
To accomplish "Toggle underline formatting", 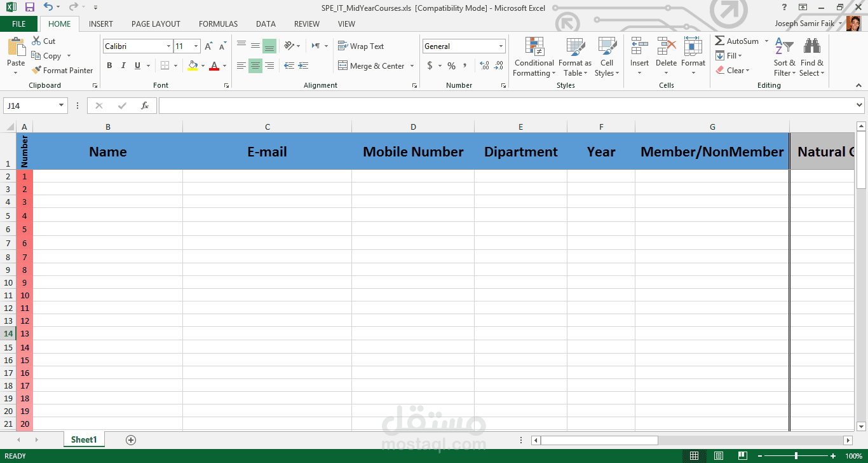I will 137,66.
